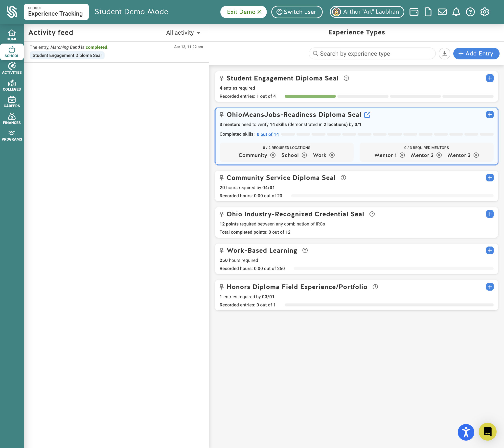The height and width of the screenshot is (448, 504).
Task: Open the messages envelope icon
Action: [442, 12]
